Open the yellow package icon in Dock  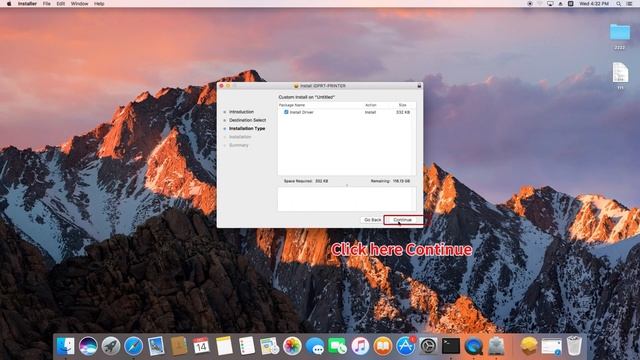[529, 346]
